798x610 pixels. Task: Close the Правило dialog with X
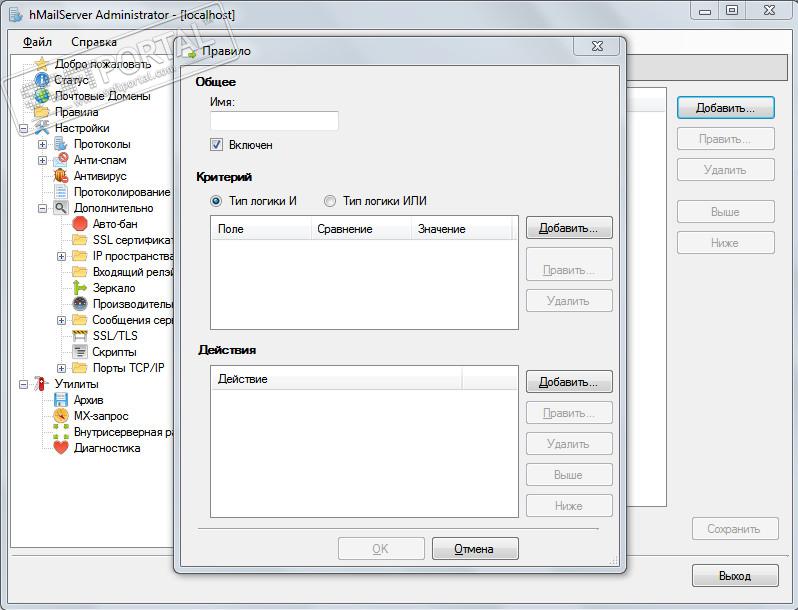[597, 46]
